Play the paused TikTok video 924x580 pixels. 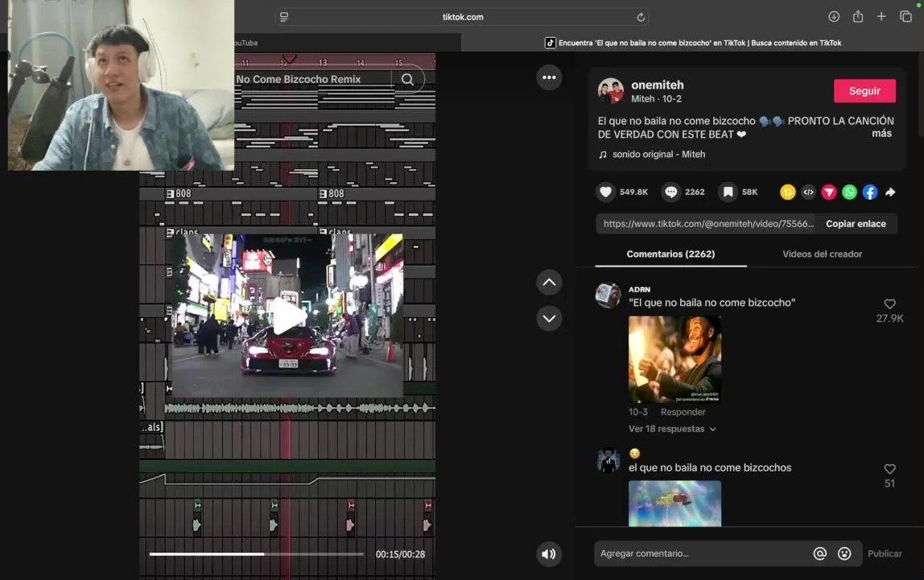pyautogui.click(x=288, y=317)
